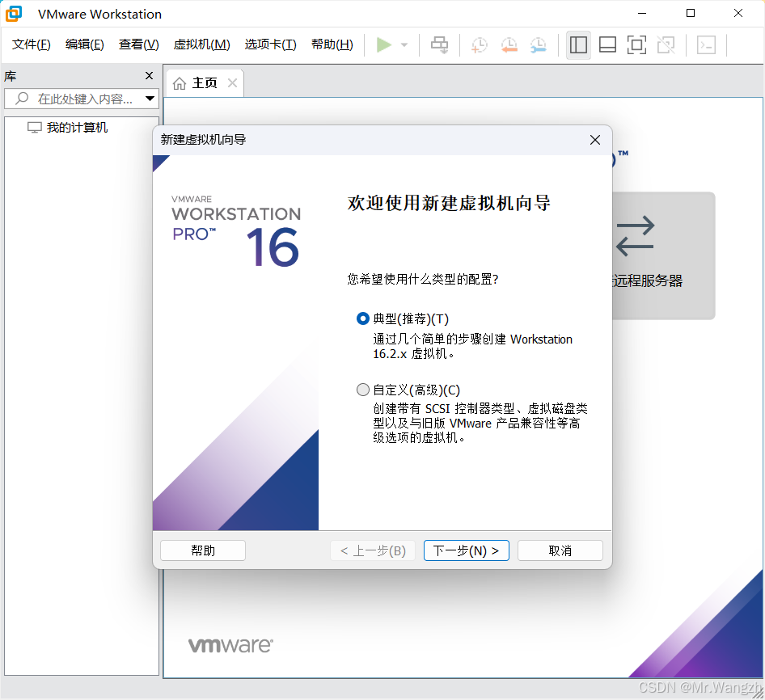Close the 库 library panel

(150, 76)
